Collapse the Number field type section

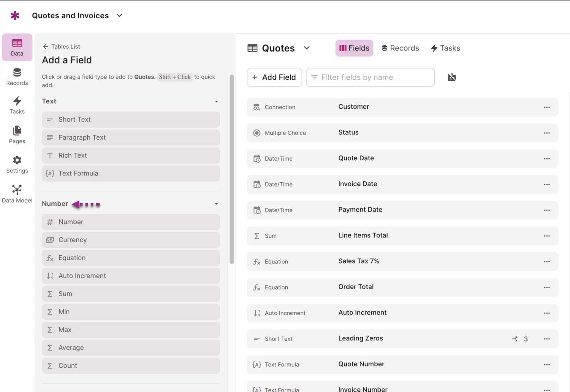click(x=216, y=204)
